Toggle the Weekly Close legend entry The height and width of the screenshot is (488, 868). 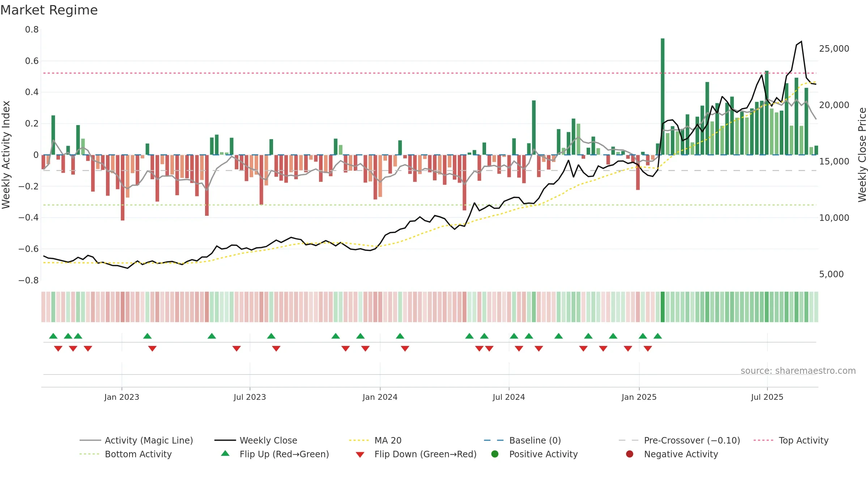point(256,440)
